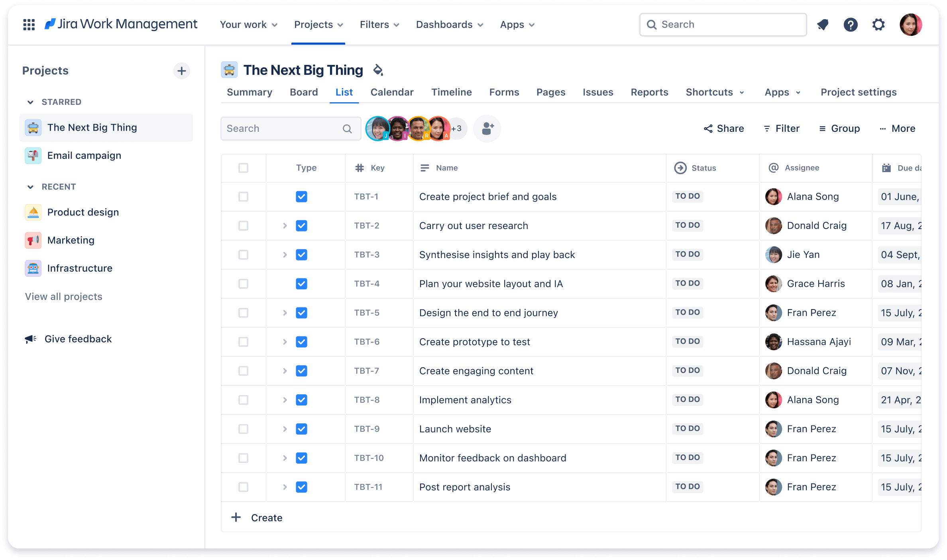947x560 pixels.
Task: Click the help question mark icon
Action: [x=850, y=25]
